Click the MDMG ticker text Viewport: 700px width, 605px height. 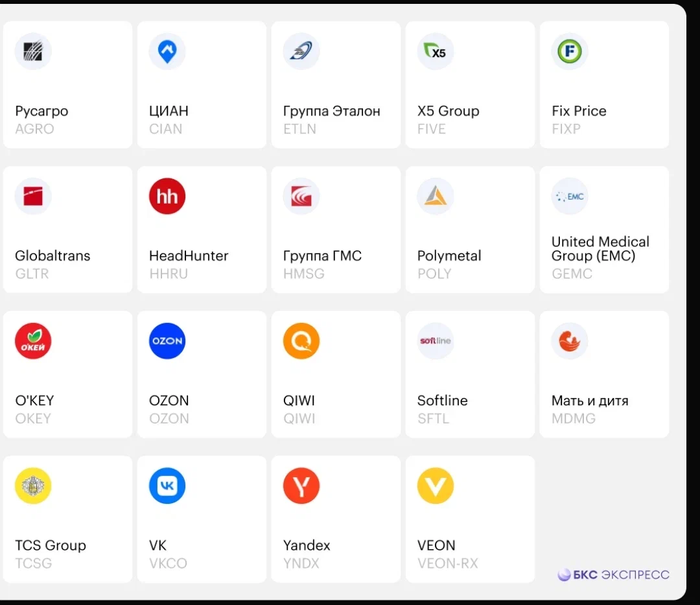pyautogui.click(x=574, y=419)
